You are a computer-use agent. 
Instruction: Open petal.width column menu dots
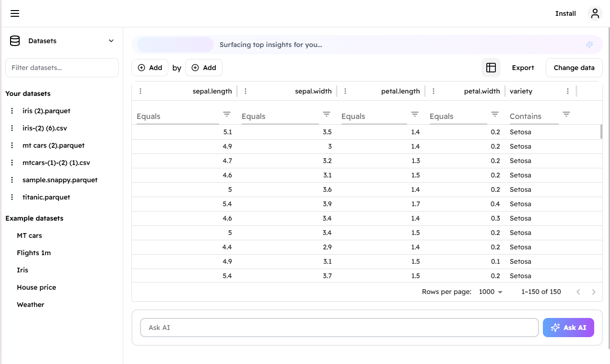pyautogui.click(x=434, y=91)
